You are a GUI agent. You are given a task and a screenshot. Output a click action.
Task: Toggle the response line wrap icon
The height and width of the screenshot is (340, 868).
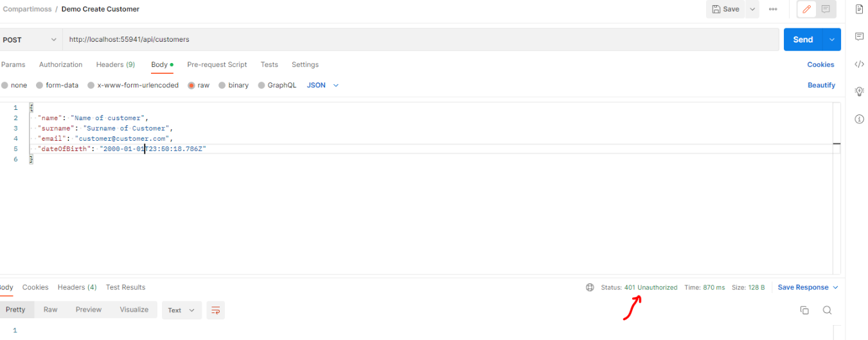(216, 310)
